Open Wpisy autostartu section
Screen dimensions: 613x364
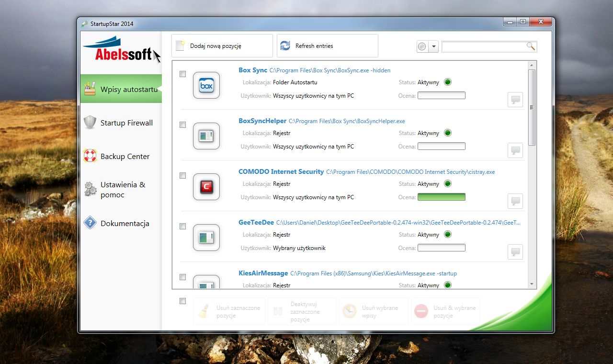121,89
